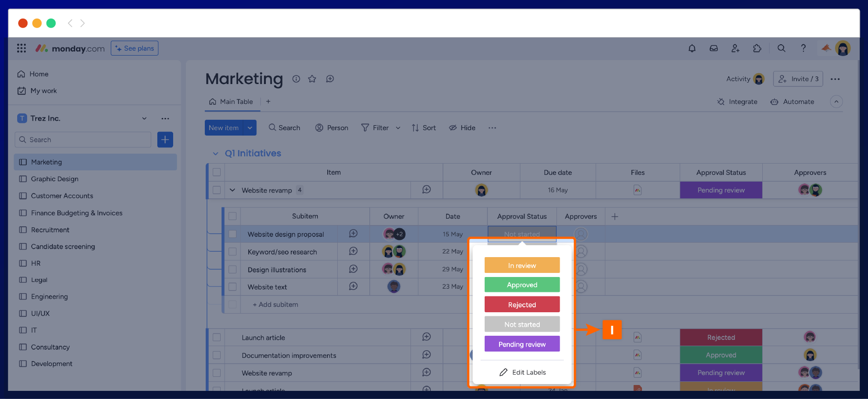Click the search magnifier in top bar
868x399 pixels.
[781, 48]
